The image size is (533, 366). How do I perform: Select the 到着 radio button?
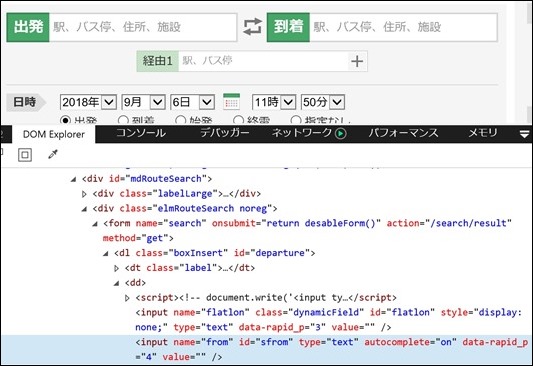pyautogui.click(x=123, y=120)
